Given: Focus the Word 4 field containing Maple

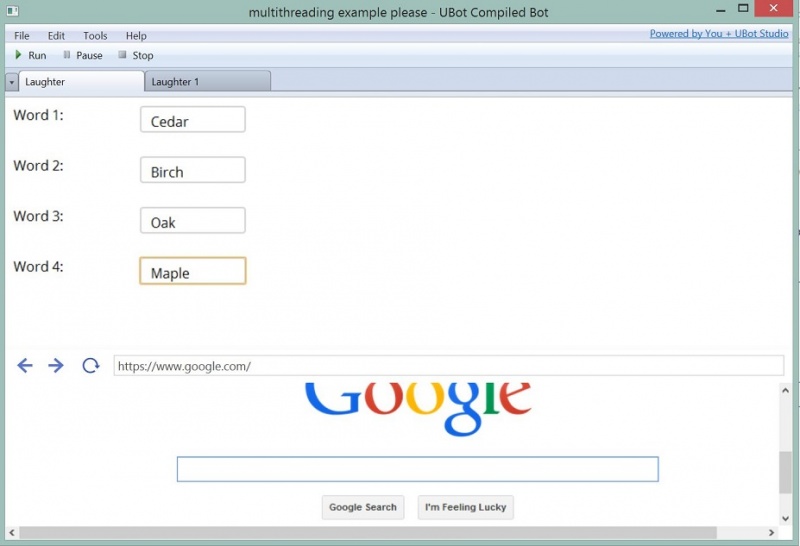Looking at the screenshot, I should click(193, 271).
